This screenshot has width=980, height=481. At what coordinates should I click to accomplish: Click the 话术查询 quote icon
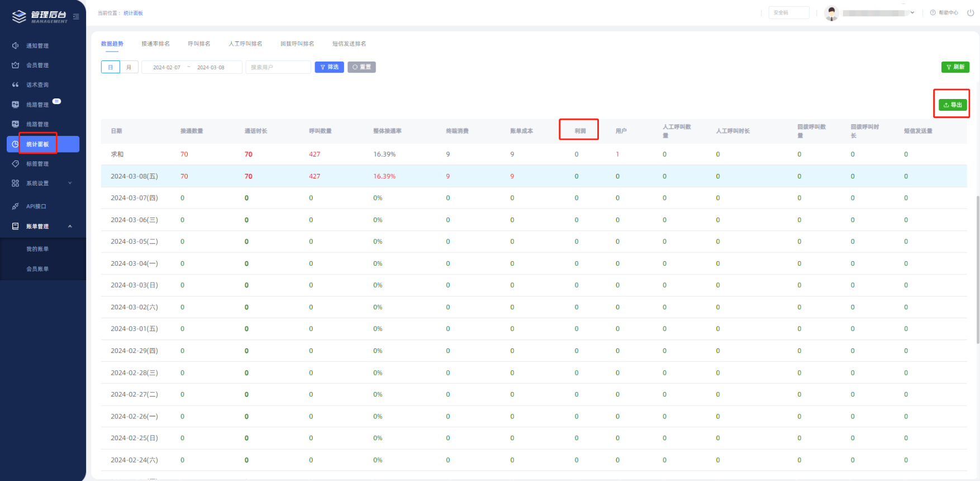pos(16,85)
